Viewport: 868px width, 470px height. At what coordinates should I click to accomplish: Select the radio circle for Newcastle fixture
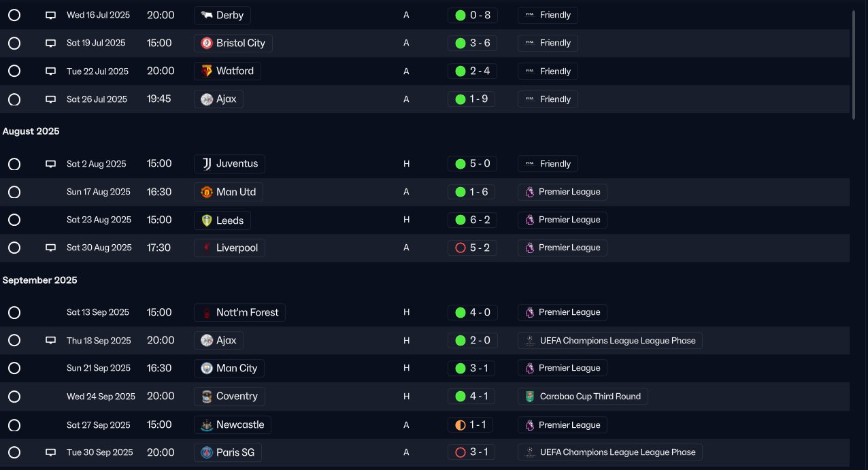coord(14,425)
